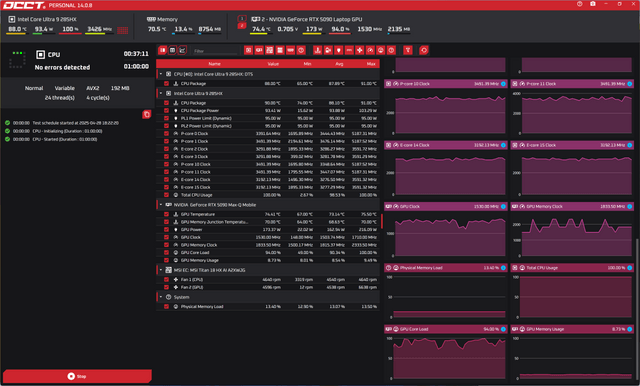Screen dimensions: 640x386
Task: Sort table by the Value column header
Action: 273,64
